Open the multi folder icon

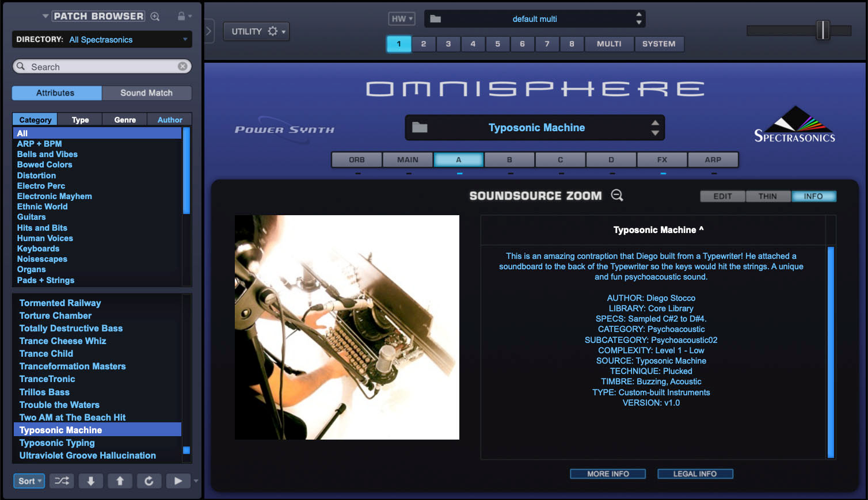[x=436, y=19]
